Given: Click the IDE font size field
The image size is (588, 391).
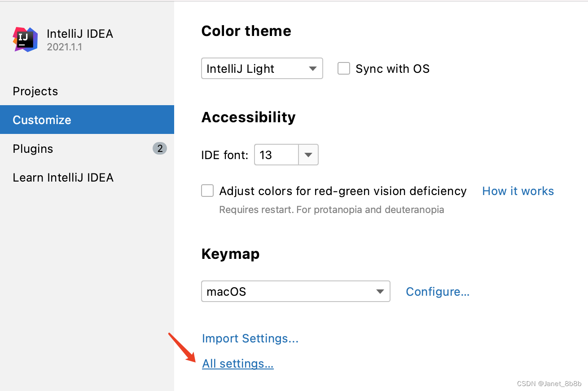Looking at the screenshot, I should click(x=276, y=155).
